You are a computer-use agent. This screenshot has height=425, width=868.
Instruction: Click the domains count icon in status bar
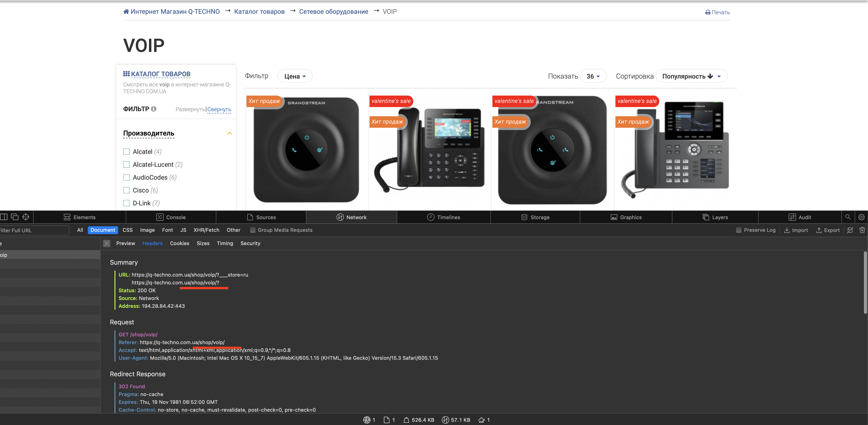point(367,420)
